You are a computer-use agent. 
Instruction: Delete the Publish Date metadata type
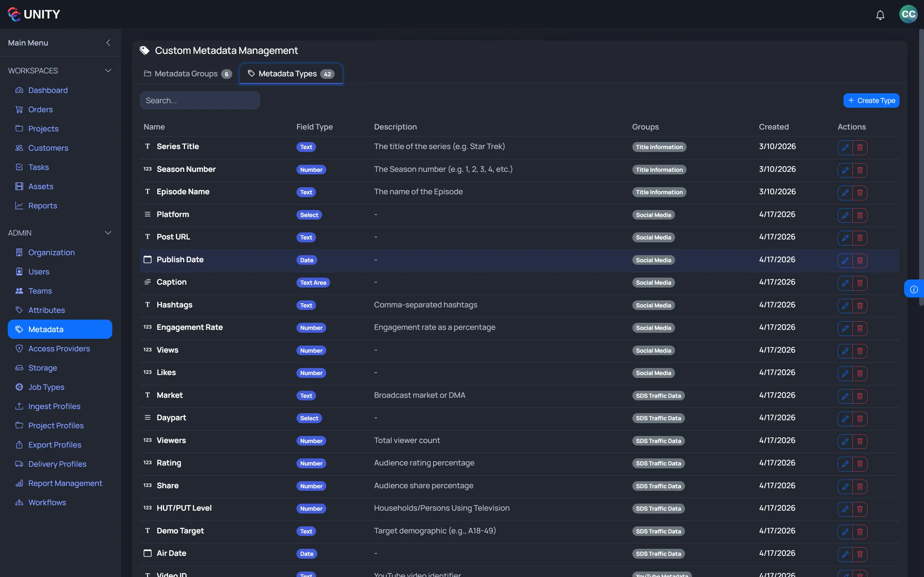click(x=860, y=261)
